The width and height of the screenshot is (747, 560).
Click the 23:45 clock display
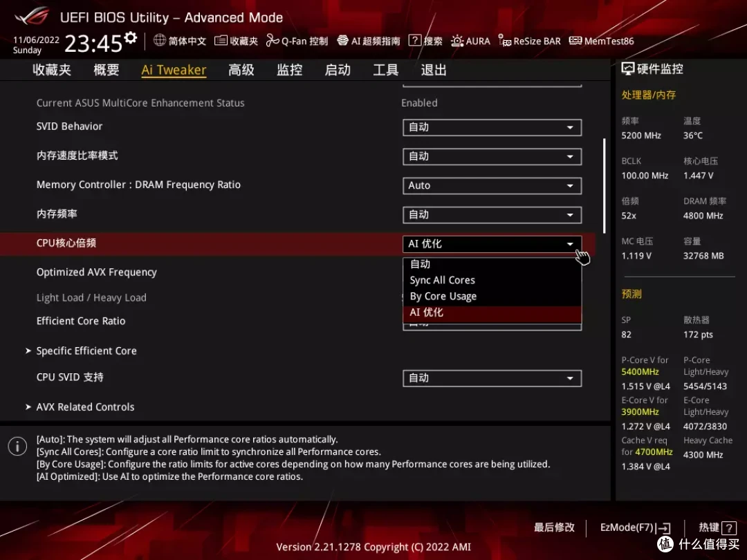pos(93,44)
